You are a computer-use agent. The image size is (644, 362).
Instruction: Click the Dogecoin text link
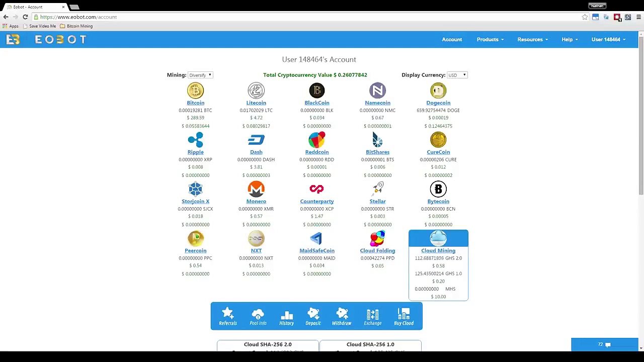click(x=438, y=103)
